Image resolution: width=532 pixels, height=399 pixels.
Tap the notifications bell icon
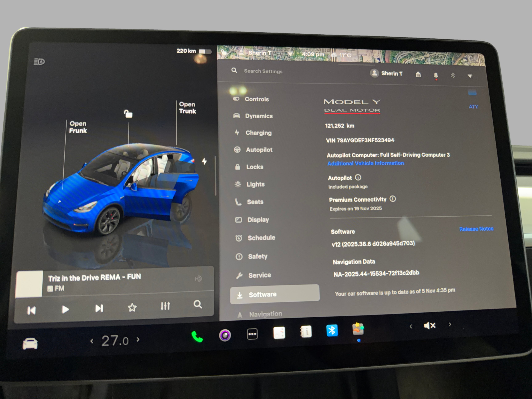click(436, 75)
